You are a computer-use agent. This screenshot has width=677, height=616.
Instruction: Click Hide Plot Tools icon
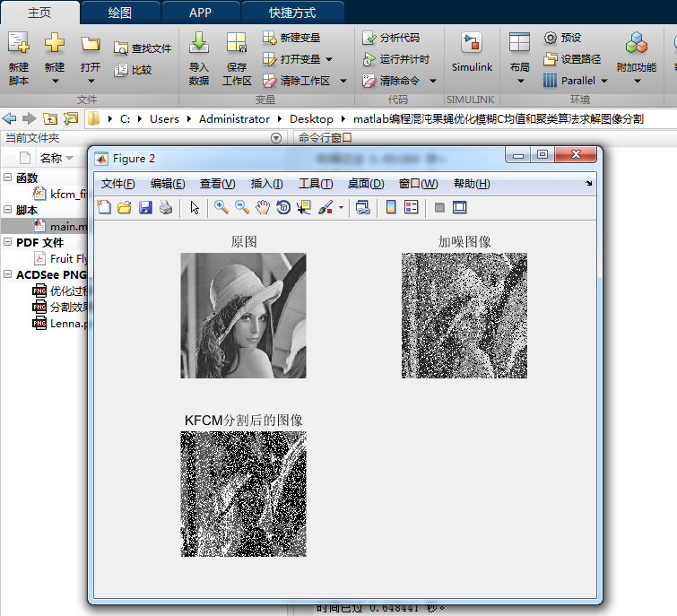pyautogui.click(x=439, y=208)
